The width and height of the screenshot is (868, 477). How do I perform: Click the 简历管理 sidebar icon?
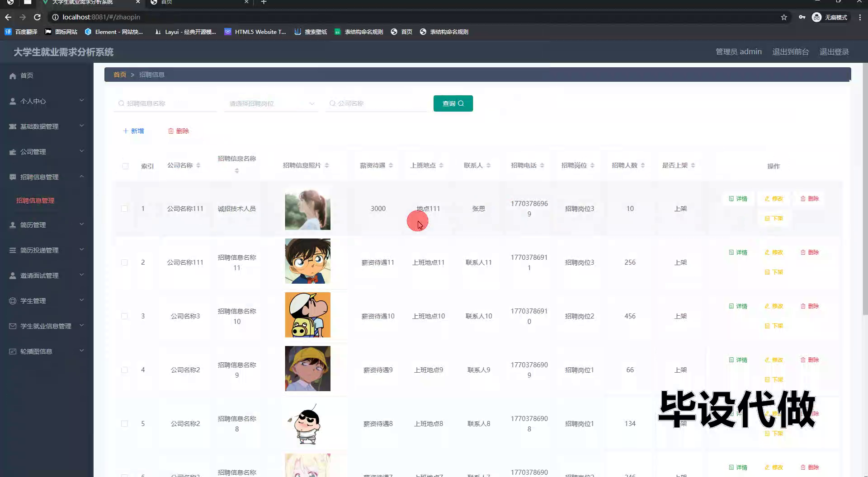13,225
